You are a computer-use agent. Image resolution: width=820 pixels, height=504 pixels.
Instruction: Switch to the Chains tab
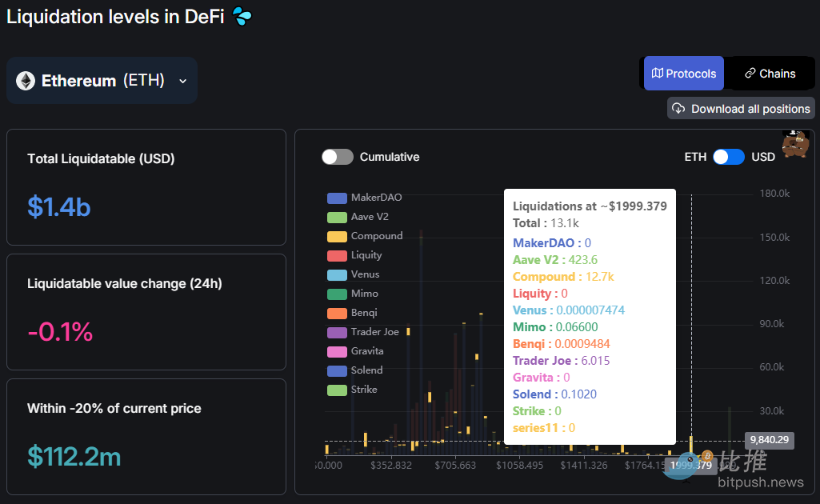point(770,74)
